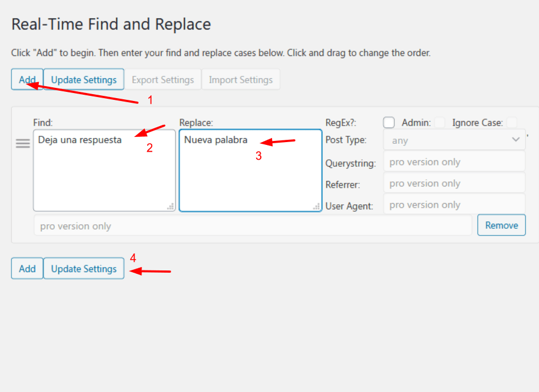Image resolution: width=539 pixels, height=392 pixels.
Task: Click the Replace textarea resize corner
Action: [317, 207]
